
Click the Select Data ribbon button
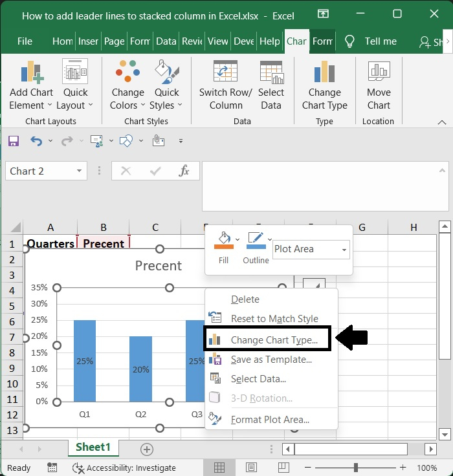pos(271,85)
